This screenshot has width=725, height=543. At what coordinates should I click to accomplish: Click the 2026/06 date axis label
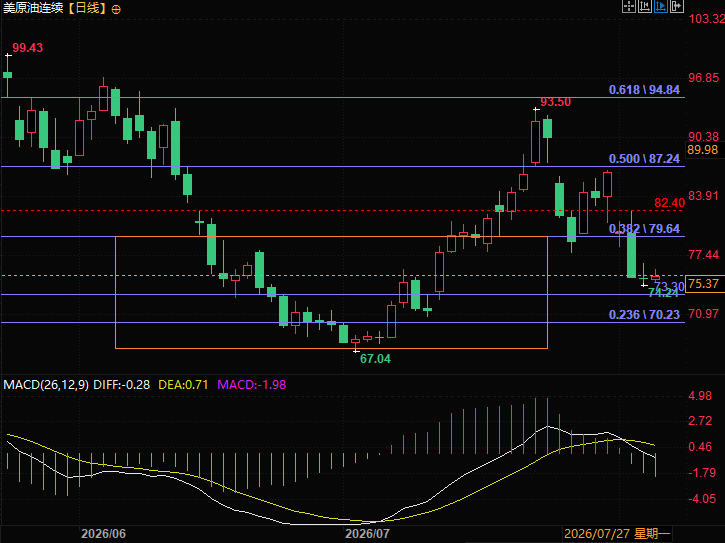pyautogui.click(x=104, y=534)
